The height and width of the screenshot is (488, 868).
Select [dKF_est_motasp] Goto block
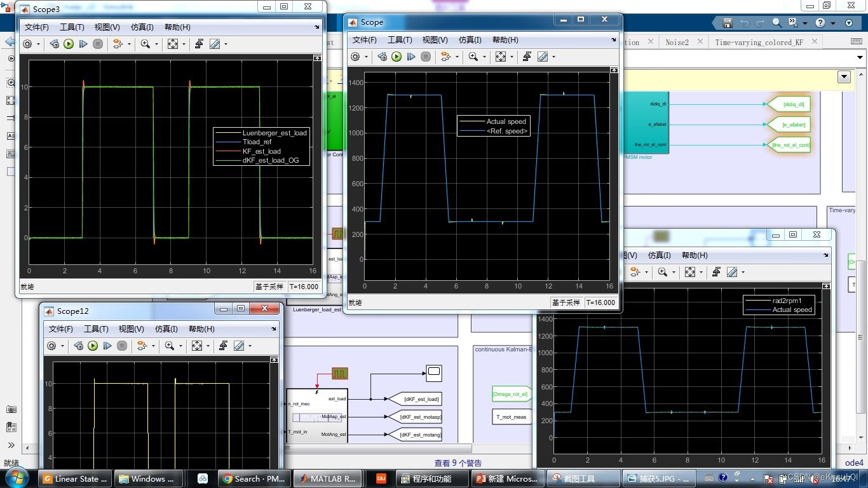(414, 417)
